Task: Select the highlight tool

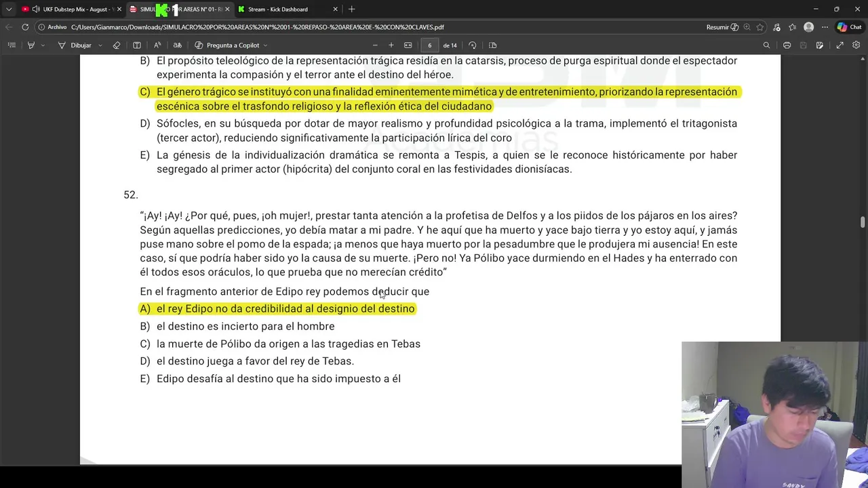Action: [x=31, y=45]
